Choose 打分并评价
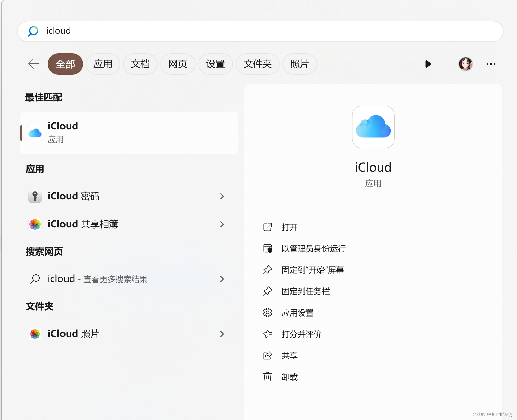Image resolution: width=517 pixels, height=420 pixels. 301,334
